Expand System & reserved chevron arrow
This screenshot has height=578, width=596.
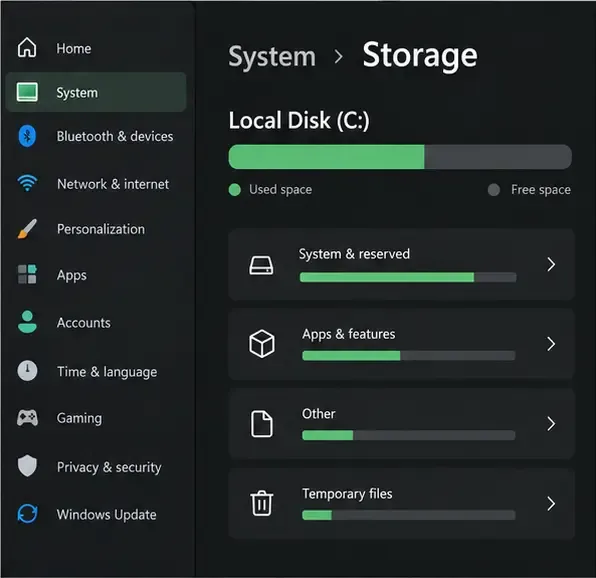point(551,264)
